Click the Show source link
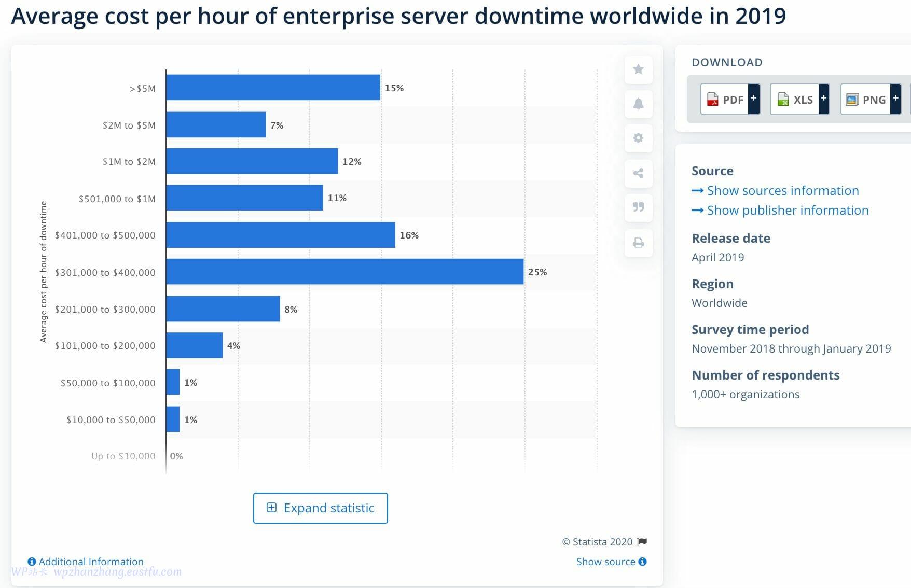The width and height of the screenshot is (911, 588). [x=605, y=562]
